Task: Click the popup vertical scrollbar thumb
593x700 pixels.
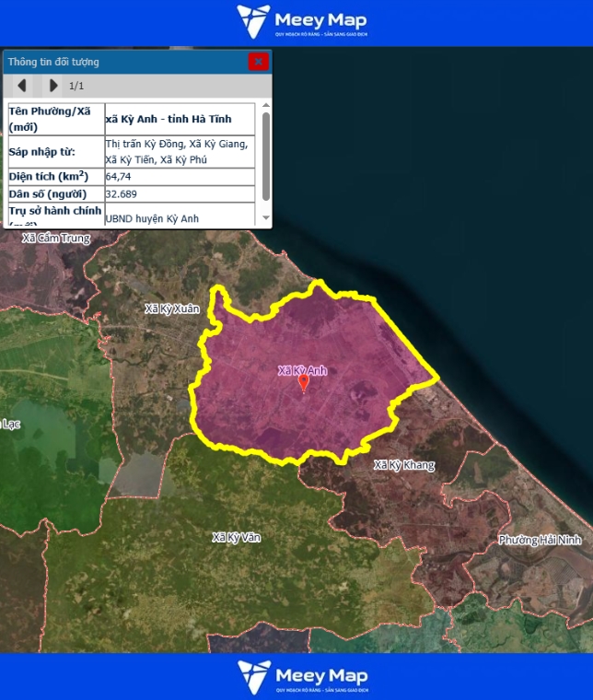Action: (x=266, y=157)
